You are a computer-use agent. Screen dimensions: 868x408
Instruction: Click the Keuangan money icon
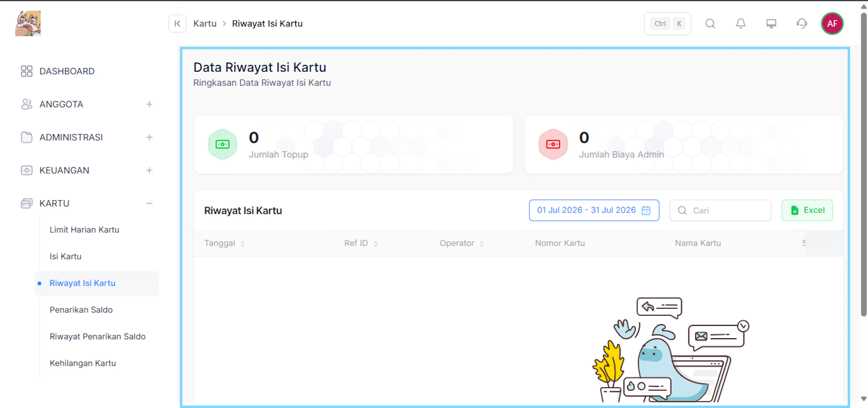point(27,170)
